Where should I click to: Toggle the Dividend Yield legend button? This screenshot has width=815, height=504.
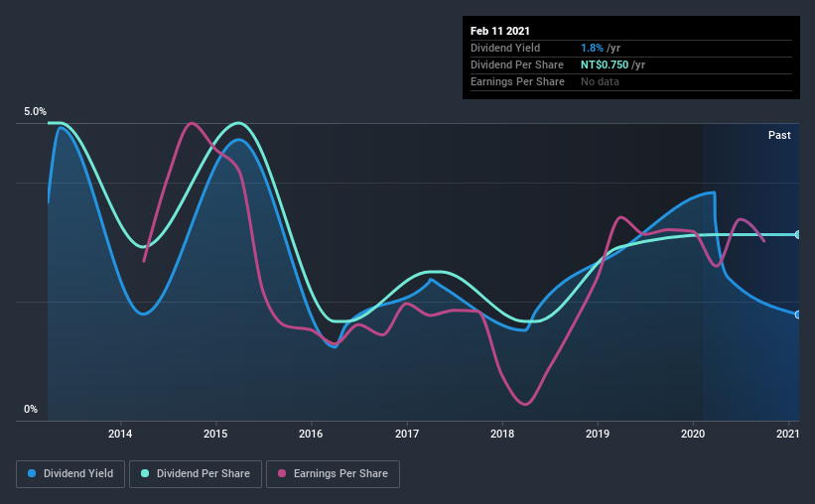click(70, 474)
